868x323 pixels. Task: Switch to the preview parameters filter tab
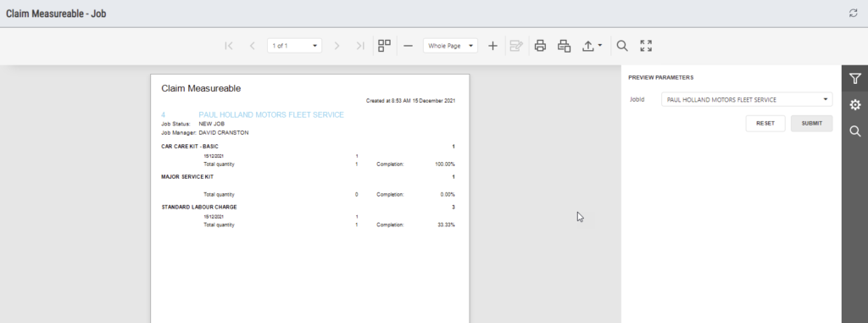(x=854, y=79)
